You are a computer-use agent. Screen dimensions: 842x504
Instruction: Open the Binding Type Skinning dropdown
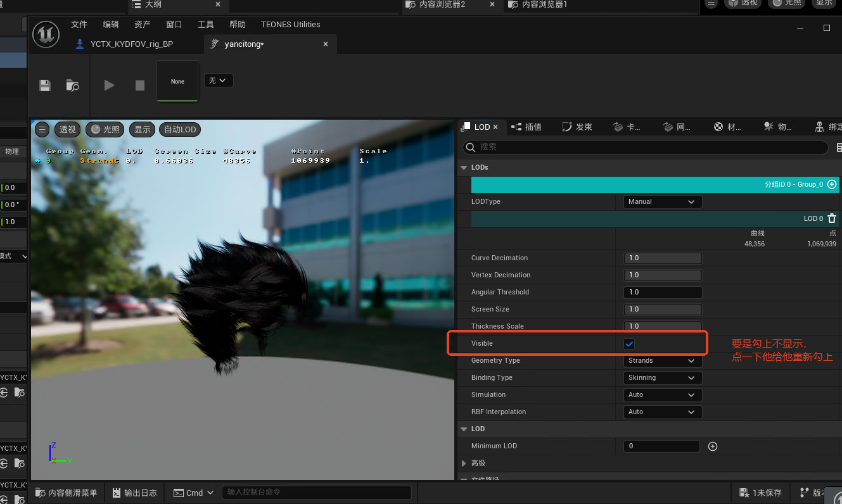[662, 378]
